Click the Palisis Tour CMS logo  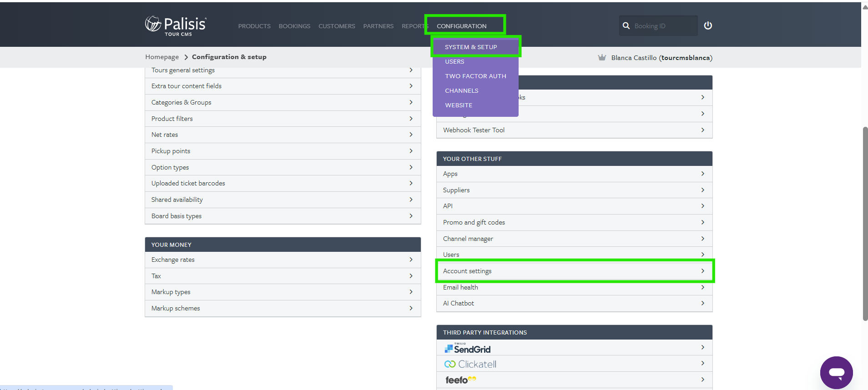pos(176,26)
